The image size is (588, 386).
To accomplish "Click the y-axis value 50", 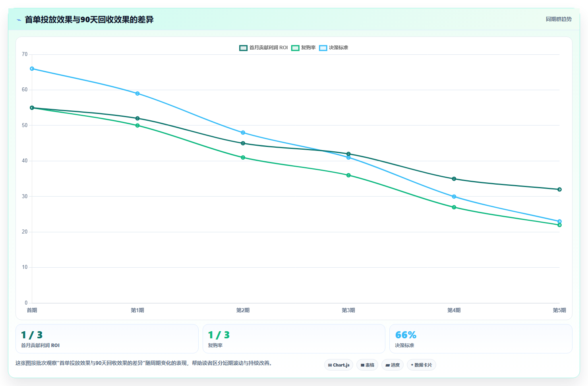I will 25,125.
